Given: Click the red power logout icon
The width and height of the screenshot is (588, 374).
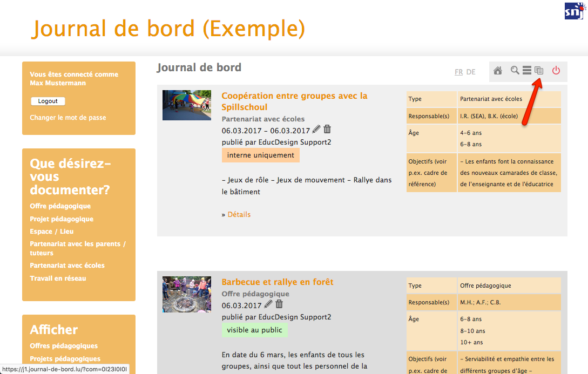Looking at the screenshot, I should point(556,71).
